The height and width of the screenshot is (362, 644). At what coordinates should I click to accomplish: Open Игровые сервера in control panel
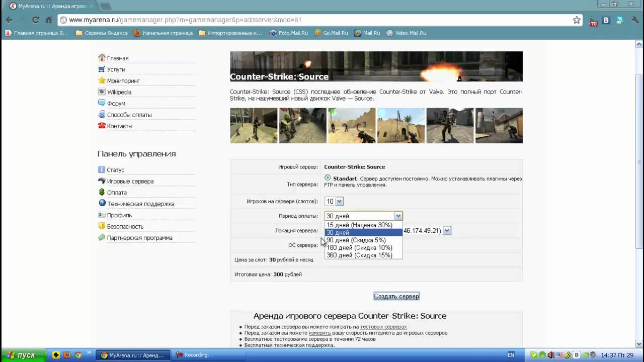click(126, 181)
